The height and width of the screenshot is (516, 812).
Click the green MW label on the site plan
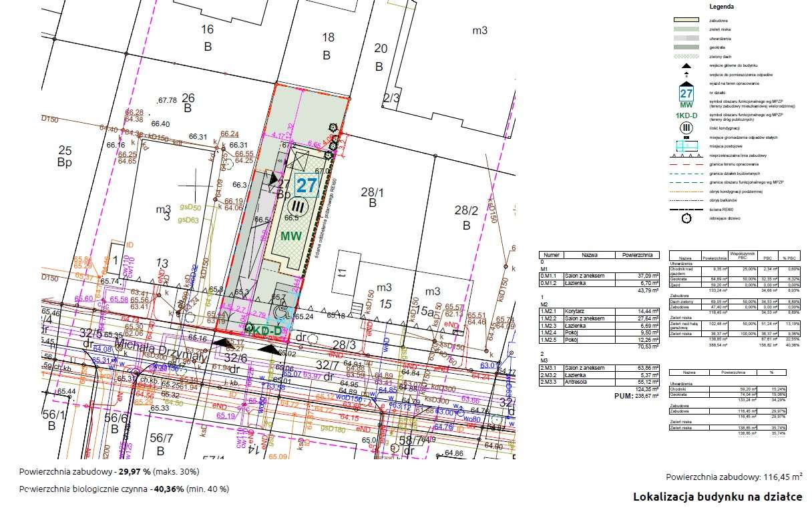point(291,236)
